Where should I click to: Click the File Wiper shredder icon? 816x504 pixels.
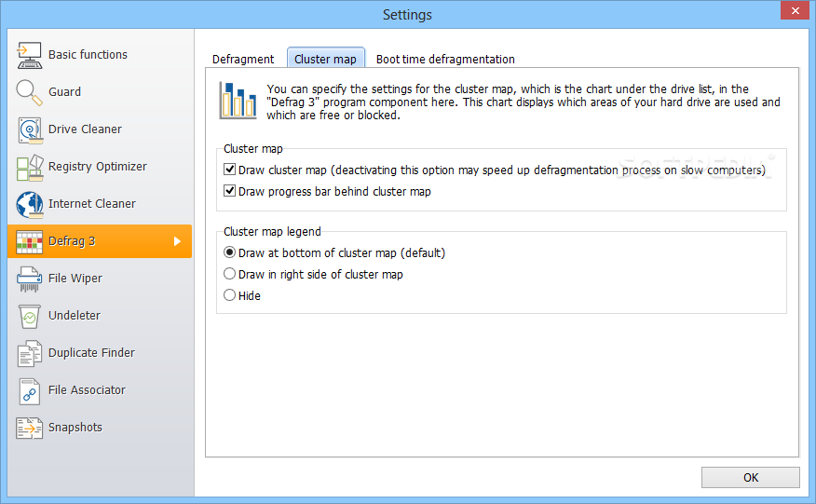coord(30,279)
